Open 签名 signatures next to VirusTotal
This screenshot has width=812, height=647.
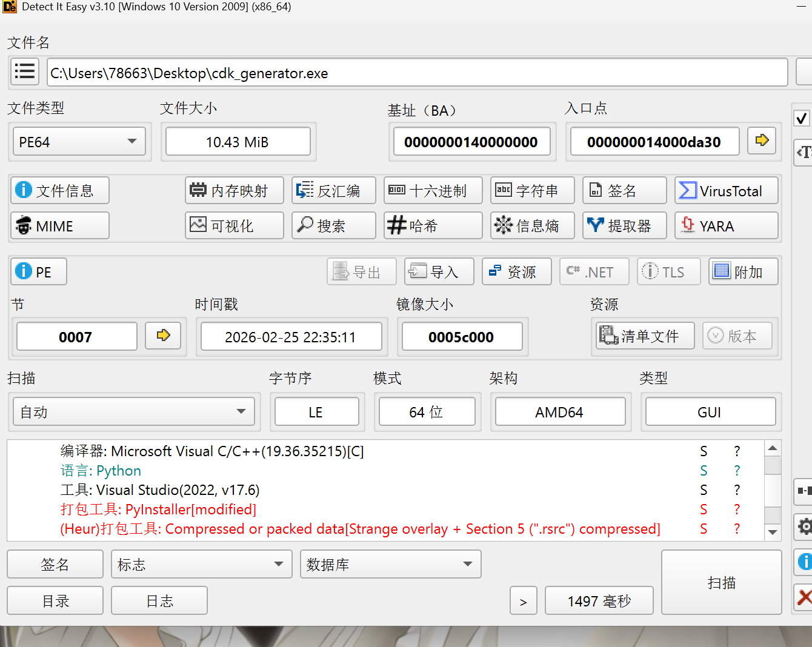tap(625, 191)
